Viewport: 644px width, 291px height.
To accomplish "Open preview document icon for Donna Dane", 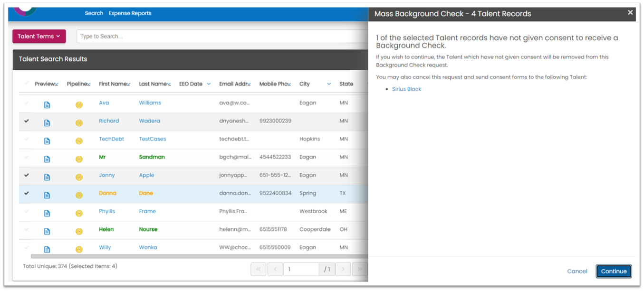I will pyautogui.click(x=47, y=195).
